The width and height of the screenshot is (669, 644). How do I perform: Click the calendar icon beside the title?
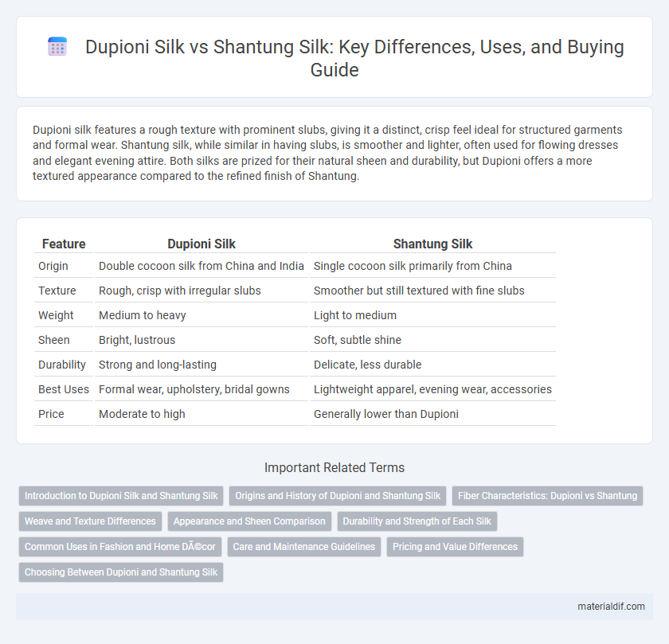[x=57, y=46]
